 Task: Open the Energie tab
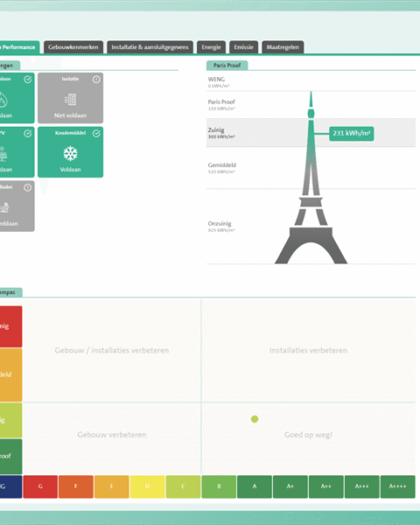click(x=212, y=47)
